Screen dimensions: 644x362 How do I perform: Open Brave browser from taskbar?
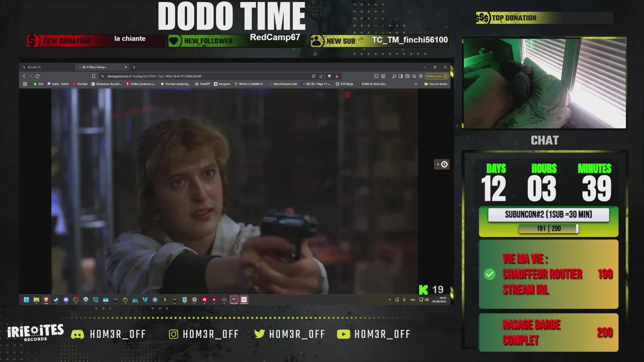46,300
